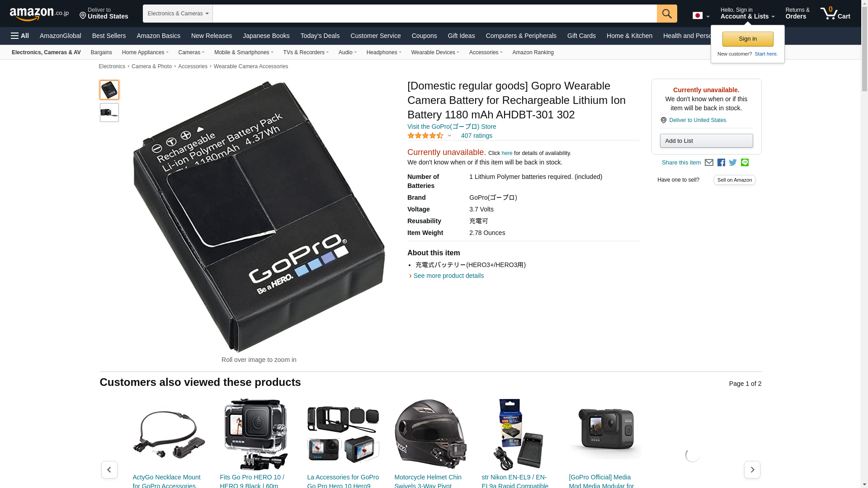Expand Electronics & Cameras search category dropdown
Viewport: 868px width, 488px height.
[178, 14]
